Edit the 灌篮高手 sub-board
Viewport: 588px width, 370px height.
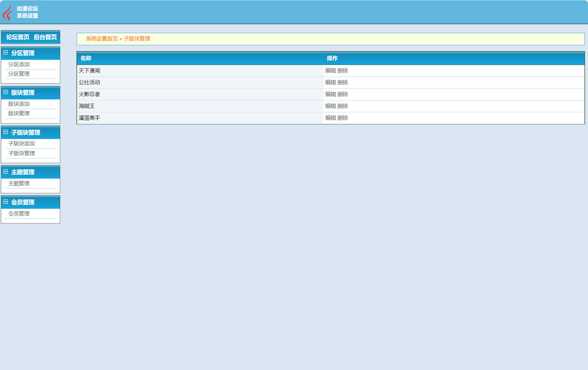330,118
